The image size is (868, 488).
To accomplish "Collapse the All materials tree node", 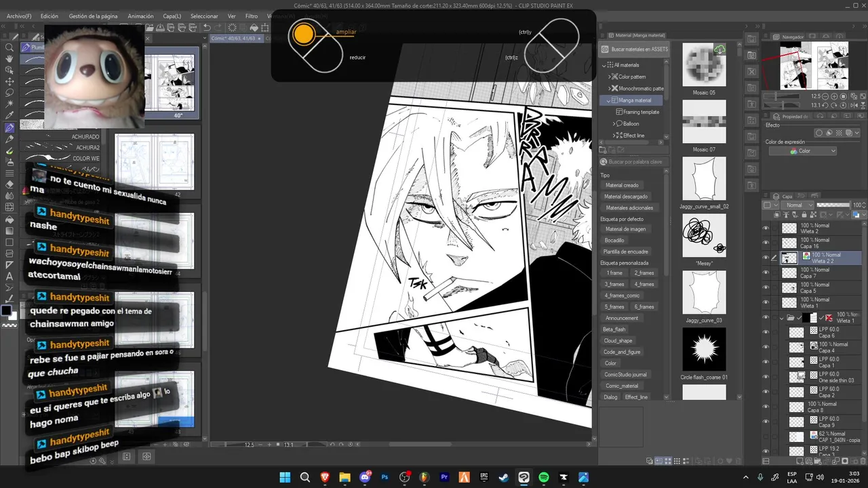I will coord(604,65).
